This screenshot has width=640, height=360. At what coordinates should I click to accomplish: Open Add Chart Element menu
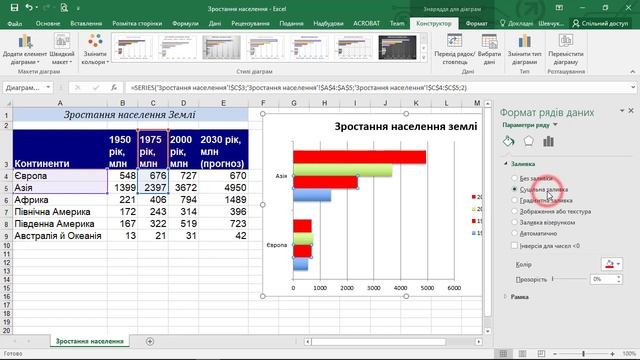pyautogui.click(x=25, y=49)
